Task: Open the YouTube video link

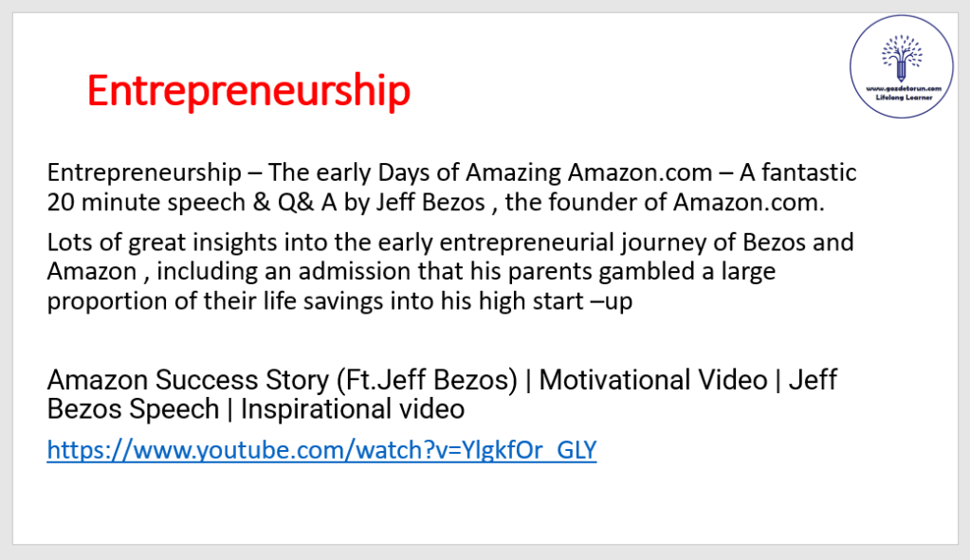Action: click(321, 450)
